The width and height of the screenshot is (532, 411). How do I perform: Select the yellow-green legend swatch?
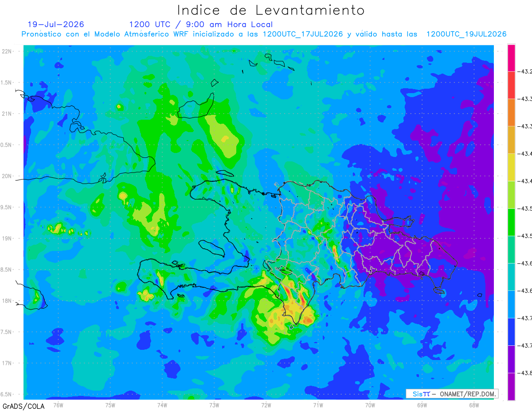coord(511,195)
